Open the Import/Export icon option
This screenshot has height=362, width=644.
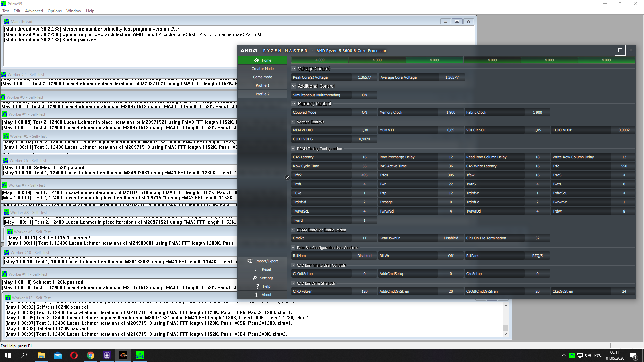250,261
